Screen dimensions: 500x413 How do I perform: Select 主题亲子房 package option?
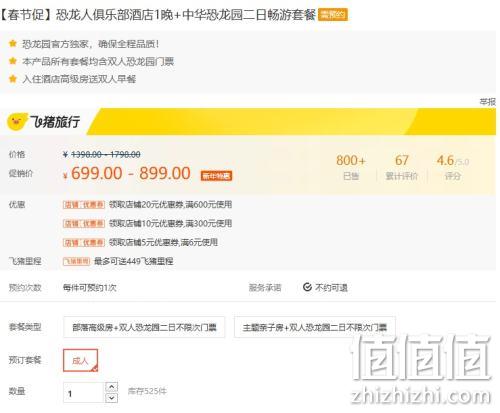tap(315, 327)
